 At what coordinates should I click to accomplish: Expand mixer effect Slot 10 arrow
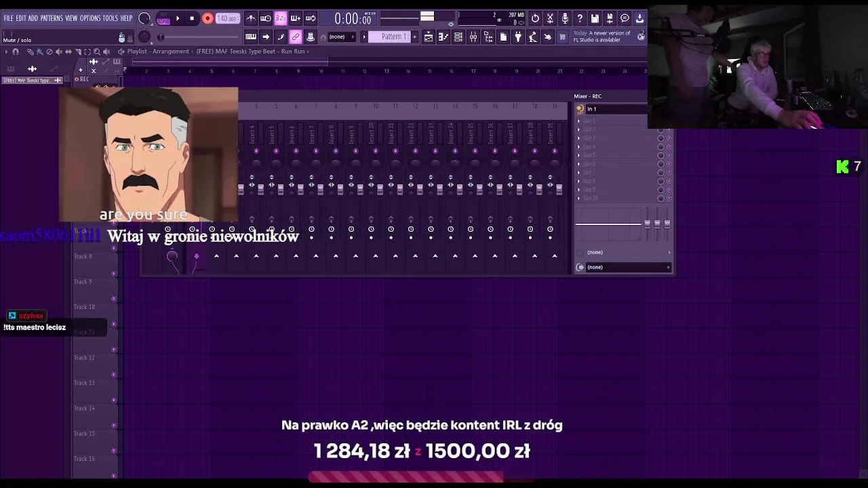pos(579,198)
